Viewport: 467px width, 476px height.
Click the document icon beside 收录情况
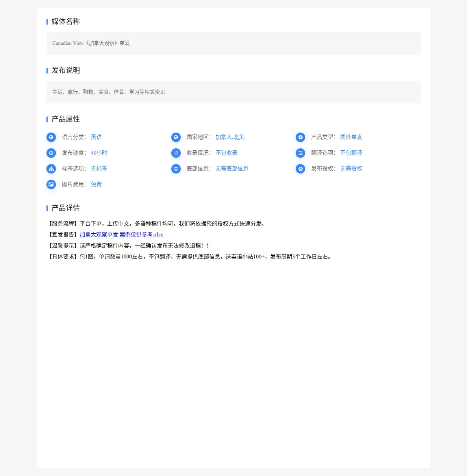click(x=176, y=153)
